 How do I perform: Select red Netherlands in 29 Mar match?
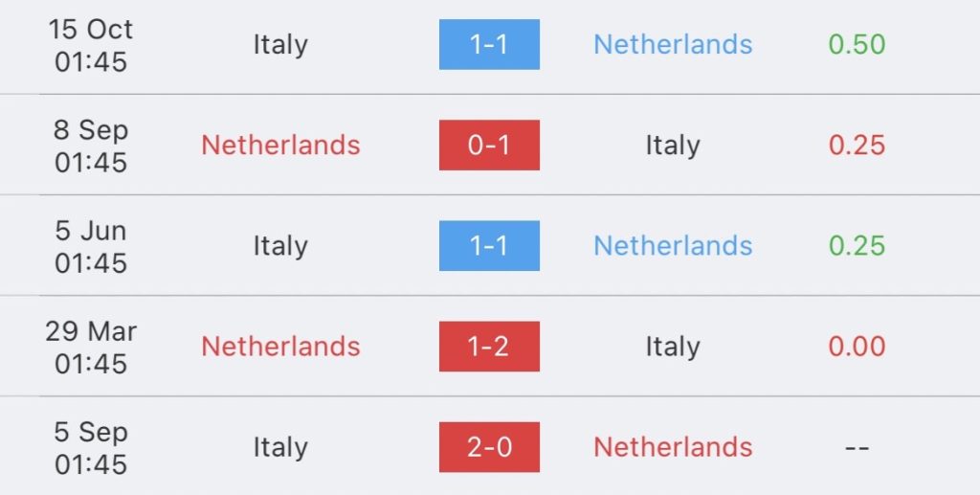point(280,347)
